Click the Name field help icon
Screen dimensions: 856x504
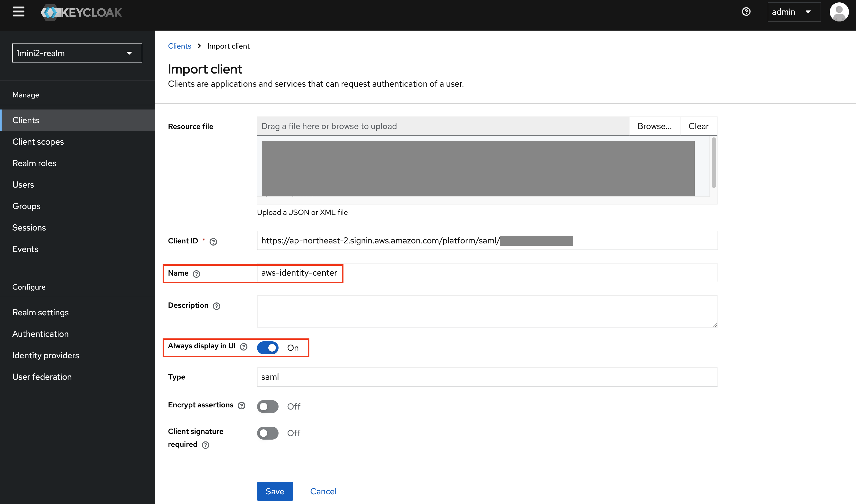196,274
